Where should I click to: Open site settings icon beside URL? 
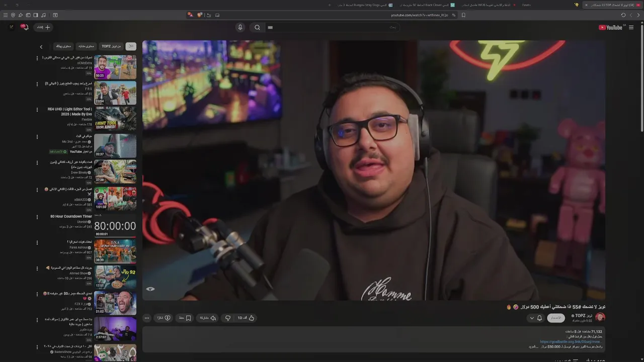(x=454, y=15)
